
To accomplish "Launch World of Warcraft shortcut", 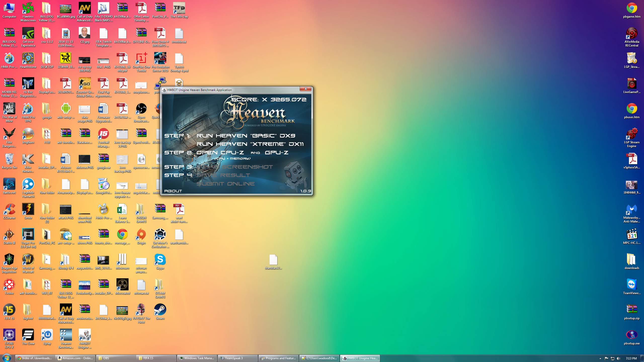I will tap(28, 263).
